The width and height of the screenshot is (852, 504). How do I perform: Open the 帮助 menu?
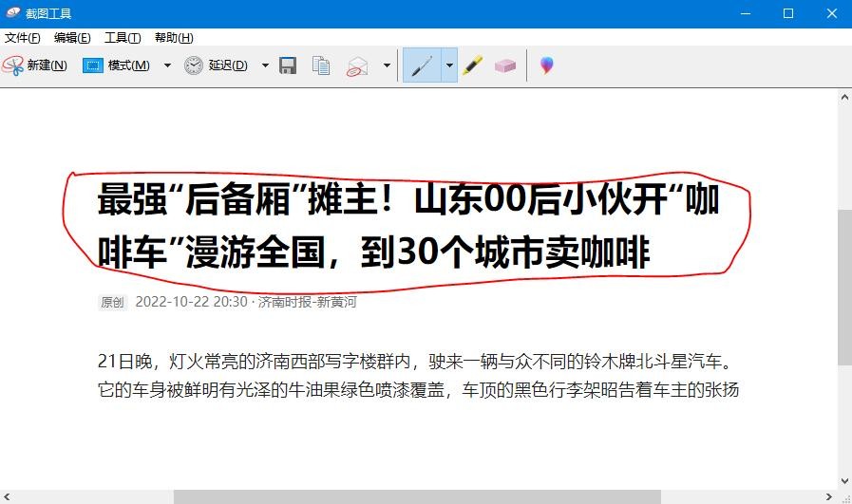(x=174, y=38)
